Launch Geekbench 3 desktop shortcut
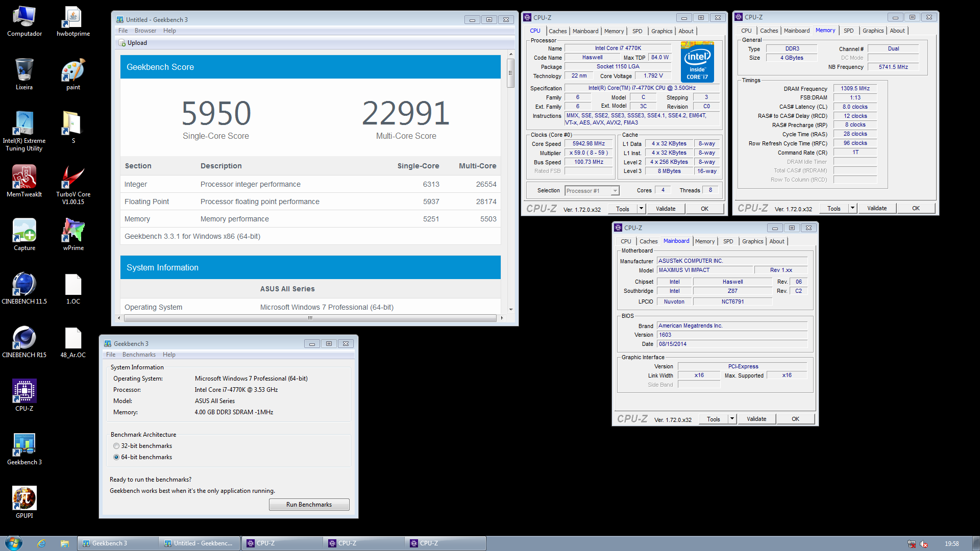The width and height of the screenshot is (980, 551). 24,449
